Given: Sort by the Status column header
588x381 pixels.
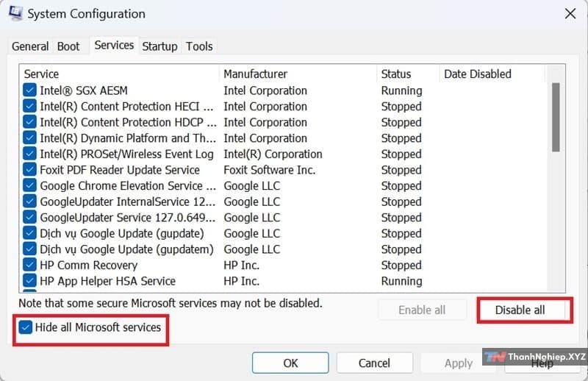Looking at the screenshot, I should tap(408, 74).
